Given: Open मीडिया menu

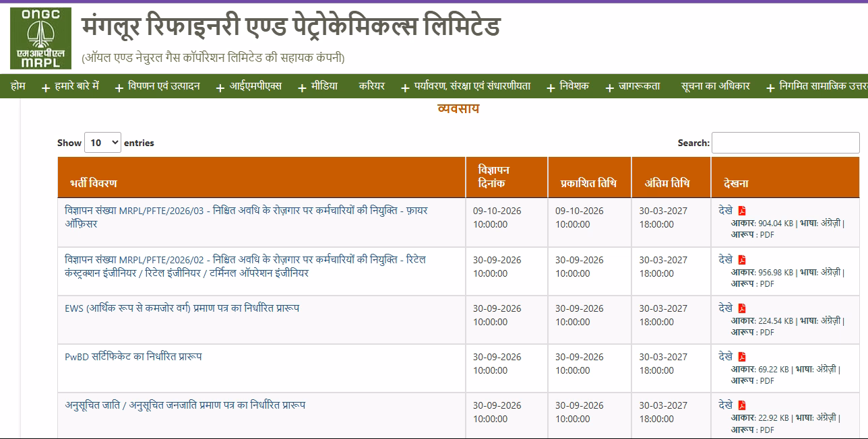Looking at the screenshot, I should (324, 86).
